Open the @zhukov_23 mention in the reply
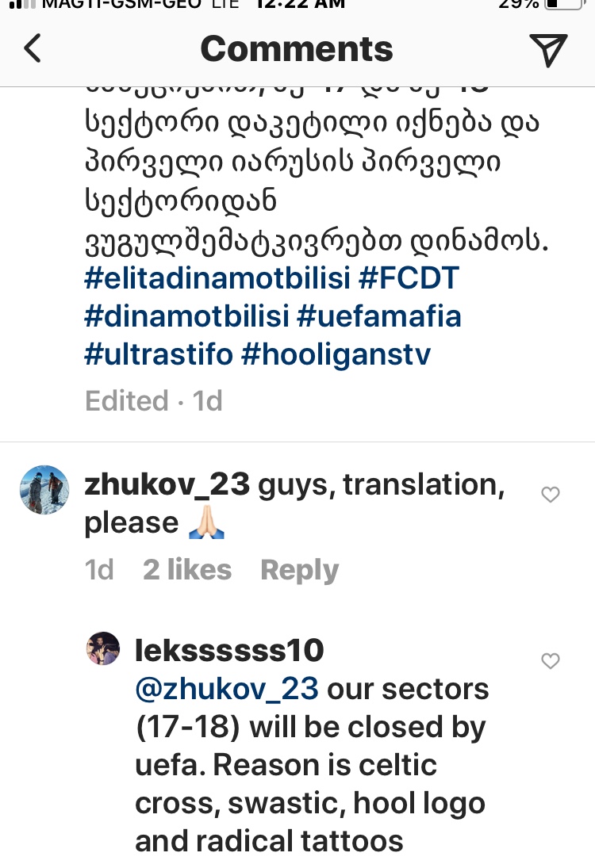595x868 pixels. 228,689
